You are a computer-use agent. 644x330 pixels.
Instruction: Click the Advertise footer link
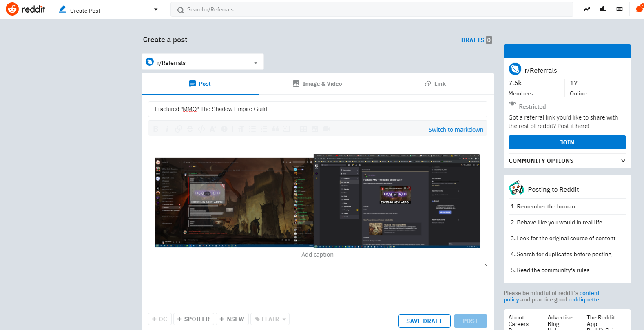(560, 317)
